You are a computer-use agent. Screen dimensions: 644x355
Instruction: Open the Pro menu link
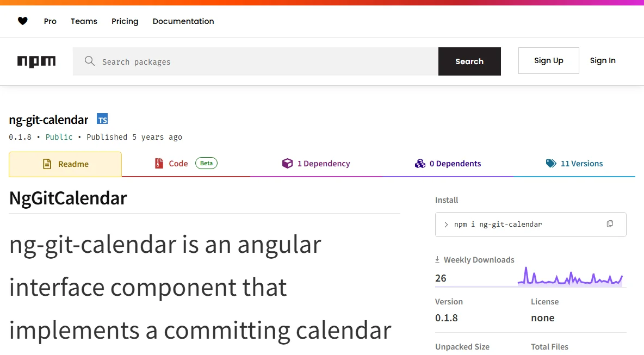50,21
